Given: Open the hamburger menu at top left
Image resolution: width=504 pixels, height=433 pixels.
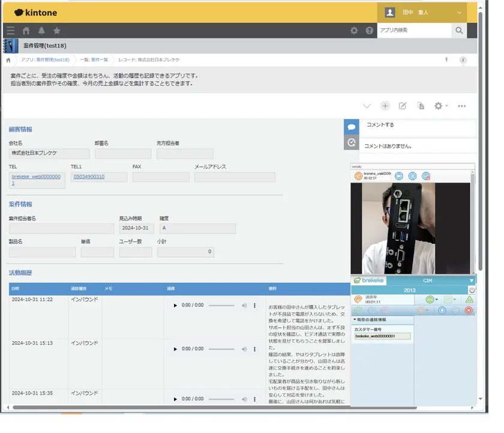Looking at the screenshot, I should 10,30.
